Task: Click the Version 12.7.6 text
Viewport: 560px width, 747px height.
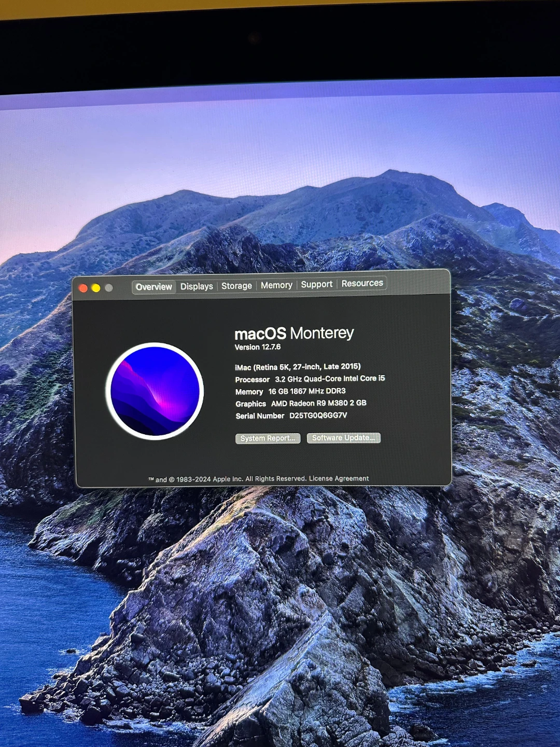Action: [258, 347]
